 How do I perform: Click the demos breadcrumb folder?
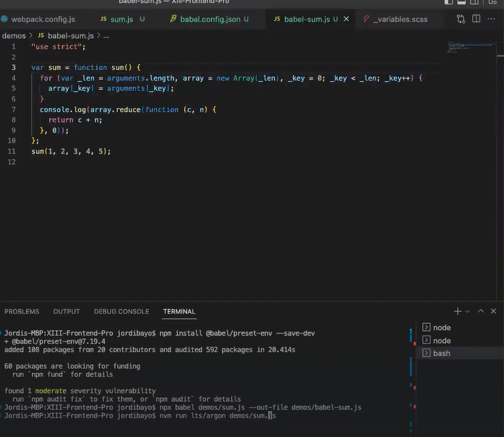[x=14, y=35]
